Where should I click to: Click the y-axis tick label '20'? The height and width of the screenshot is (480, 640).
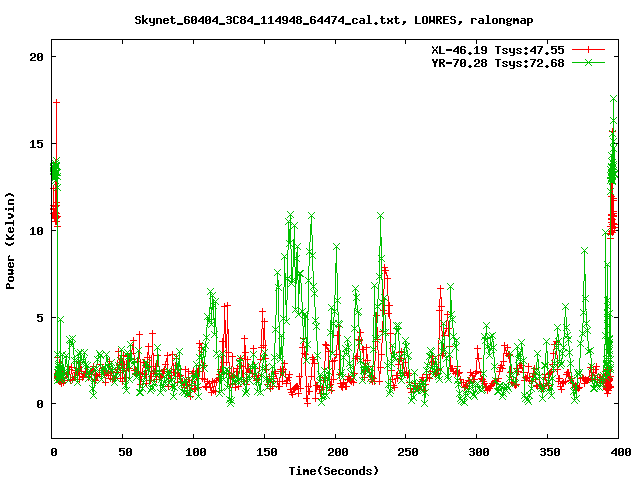36,57
